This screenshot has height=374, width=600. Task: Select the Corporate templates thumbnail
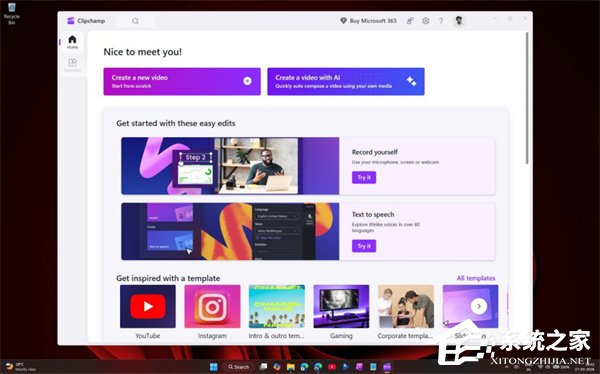point(406,306)
